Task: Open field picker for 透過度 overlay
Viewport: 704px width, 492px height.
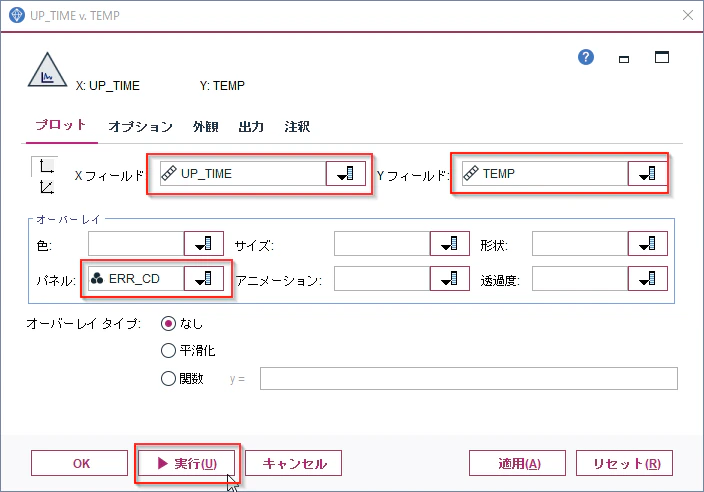Action: (x=647, y=279)
